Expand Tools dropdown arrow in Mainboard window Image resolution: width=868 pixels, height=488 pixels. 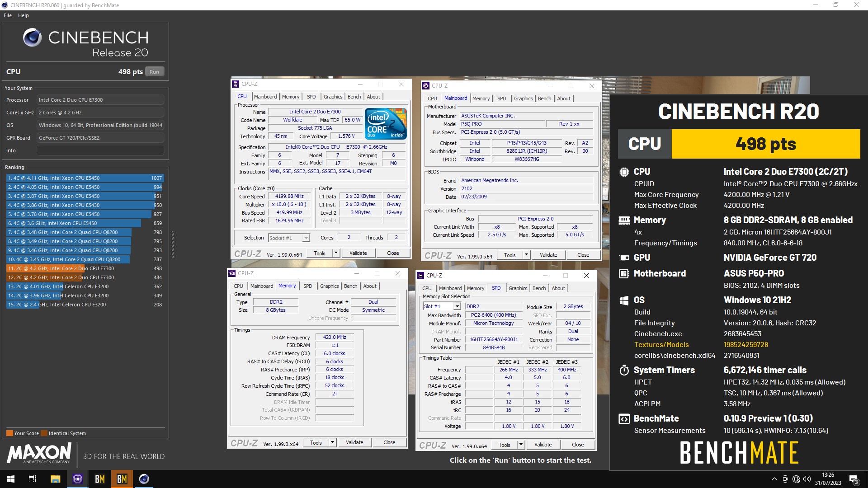pos(526,255)
